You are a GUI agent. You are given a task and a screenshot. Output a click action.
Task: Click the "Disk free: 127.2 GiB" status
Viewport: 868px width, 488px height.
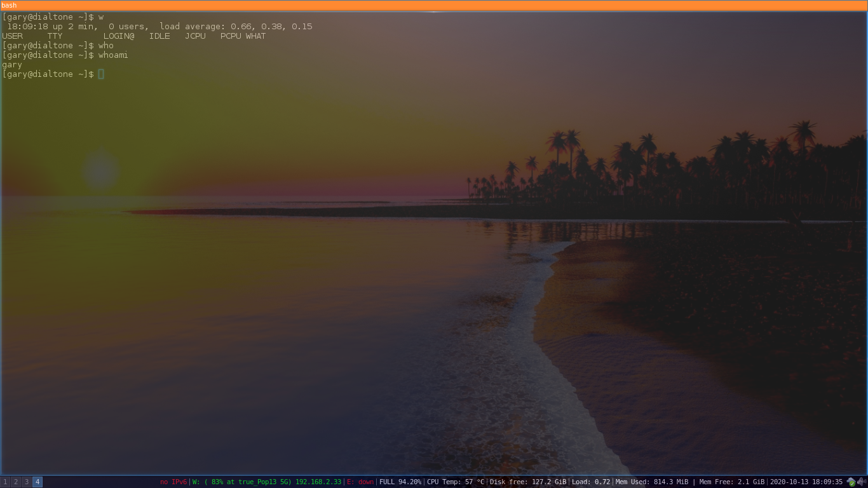(x=528, y=482)
